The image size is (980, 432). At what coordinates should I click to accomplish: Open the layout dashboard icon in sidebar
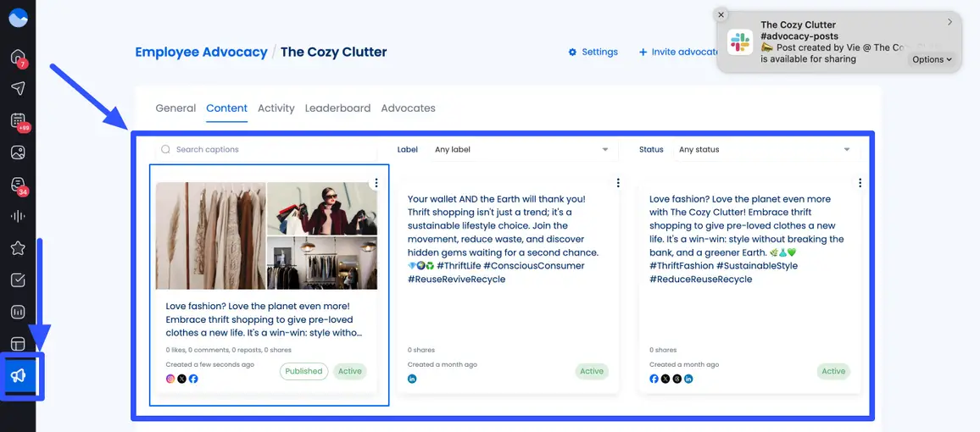(x=18, y=343)
